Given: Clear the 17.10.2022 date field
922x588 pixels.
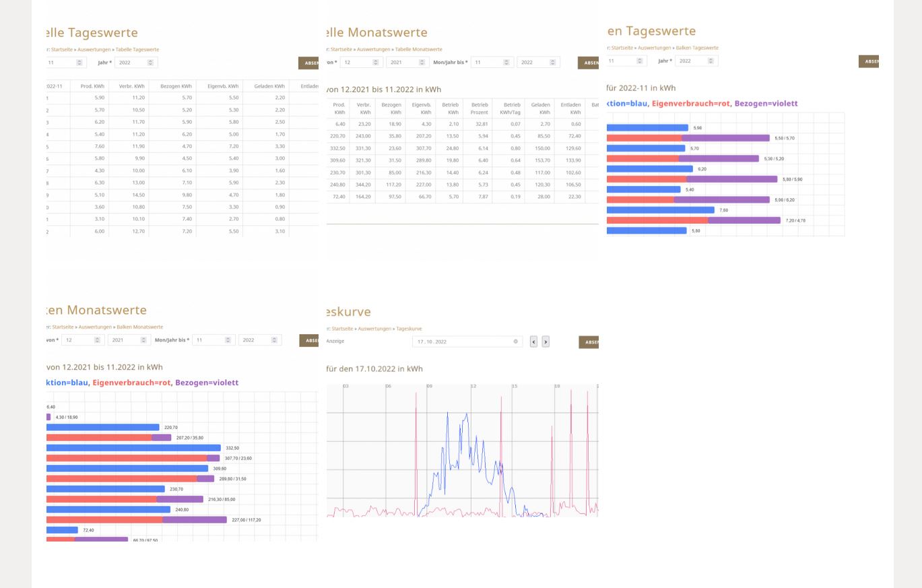Looking at the screenshot, I should pos(516,341).
